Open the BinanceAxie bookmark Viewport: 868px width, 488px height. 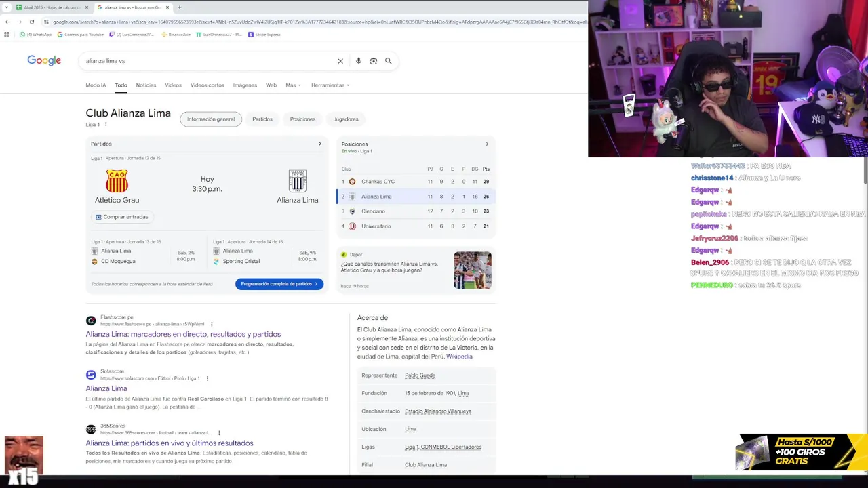(176, 34)
